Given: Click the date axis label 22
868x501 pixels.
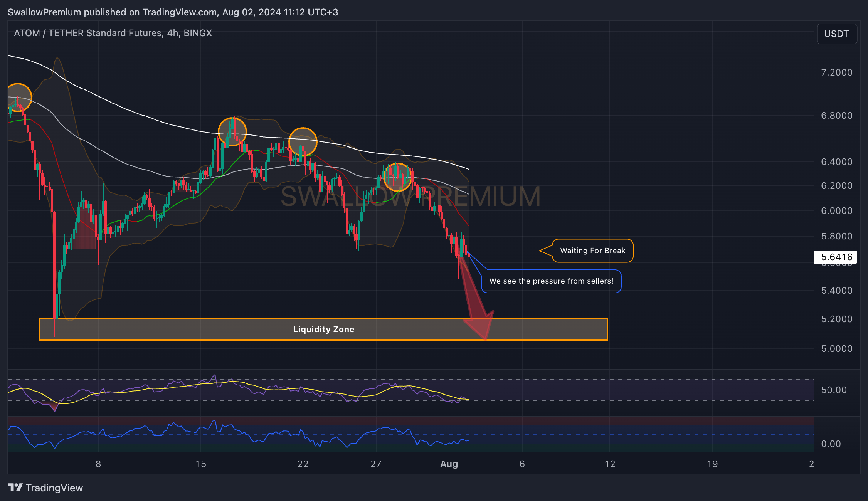Looking at the screenshot, I should point(303,464).
